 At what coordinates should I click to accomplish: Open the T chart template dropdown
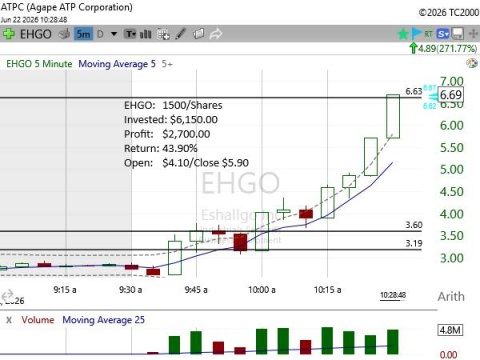130,34
